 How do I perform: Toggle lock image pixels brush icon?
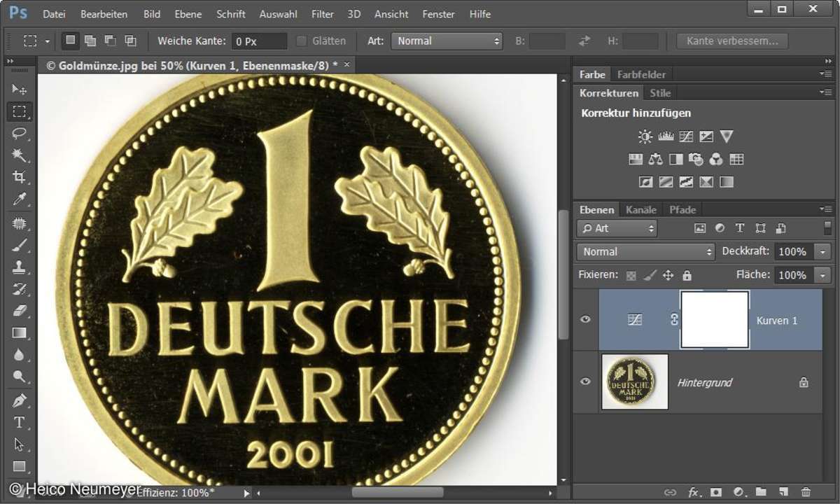coord(650,276)
